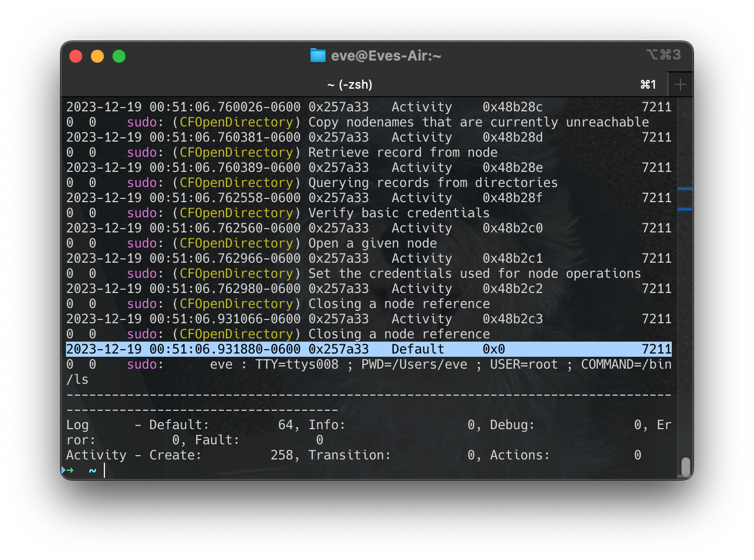
Task: Click the green zsh prompt arrow at the bottom
Action: (x=70, y=470)
